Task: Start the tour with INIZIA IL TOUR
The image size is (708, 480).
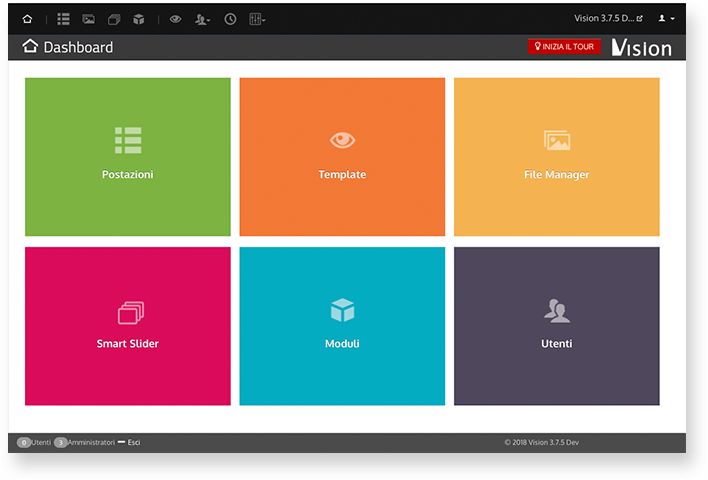Action: tap(564, 47)
